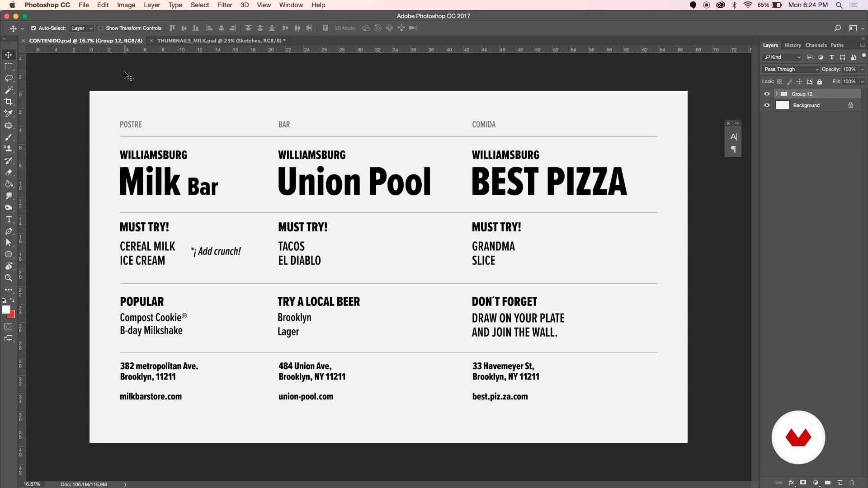
Task: Select the Path Selection arrow tool
Action: (9, 243)
